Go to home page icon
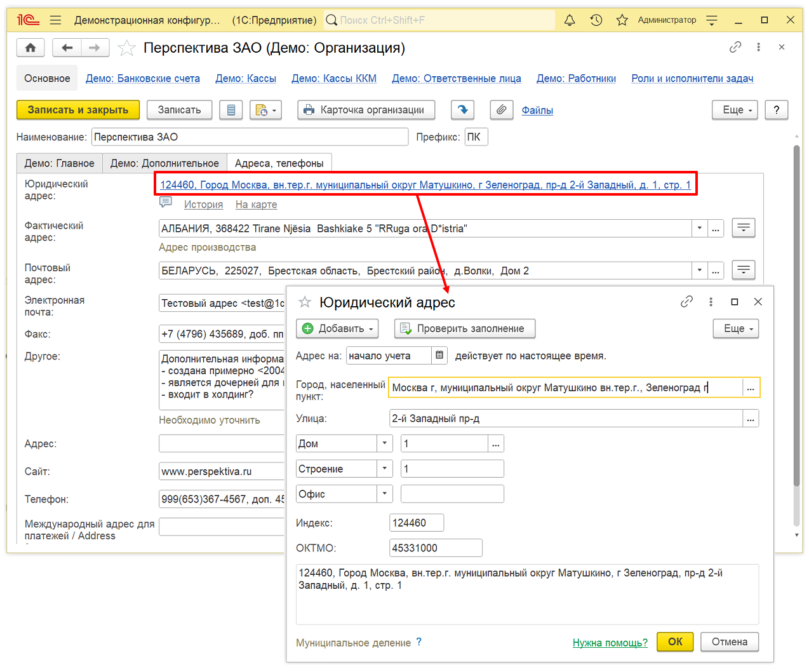Image resolution: width=809 pixels, height=672 pixels. tap(30, 48)
